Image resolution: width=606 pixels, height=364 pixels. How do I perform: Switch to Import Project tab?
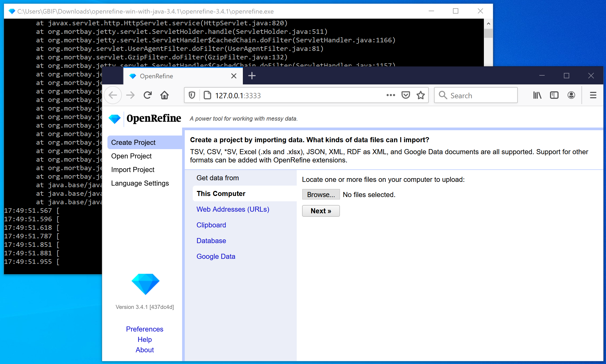pyautogui.click(x=133, y=170)
